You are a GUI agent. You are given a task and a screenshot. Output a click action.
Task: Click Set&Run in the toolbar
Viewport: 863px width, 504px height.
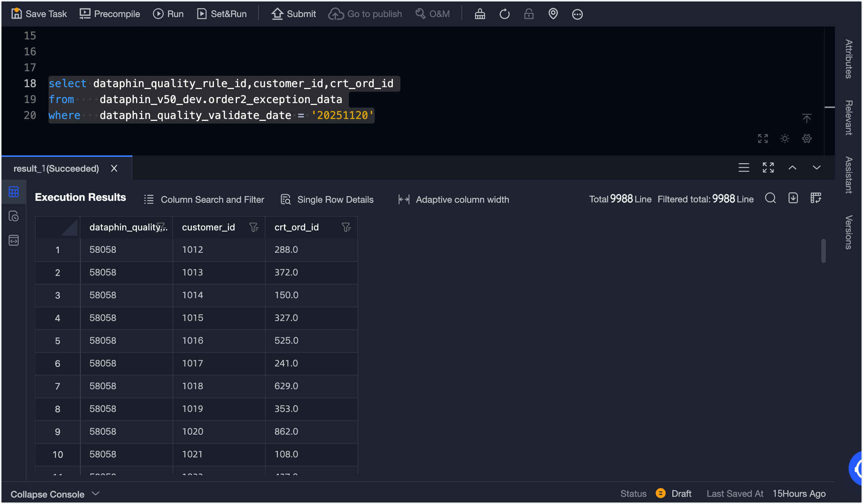222,14
